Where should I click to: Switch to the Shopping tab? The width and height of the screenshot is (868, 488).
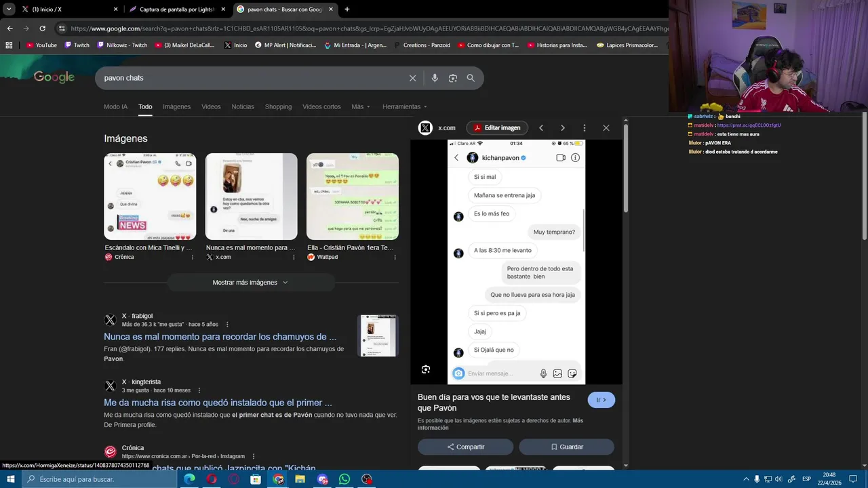pos(278,106)
